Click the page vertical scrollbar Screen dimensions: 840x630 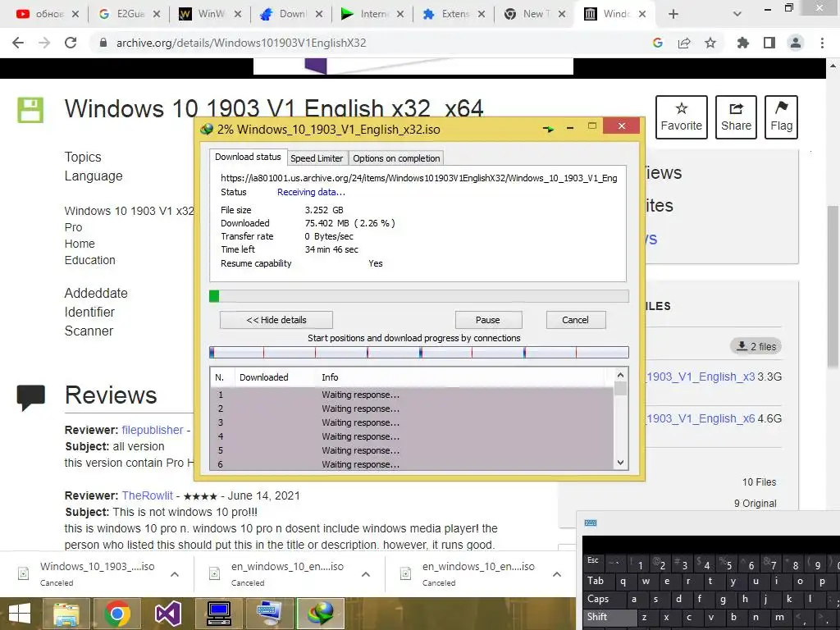coord(833,286)
